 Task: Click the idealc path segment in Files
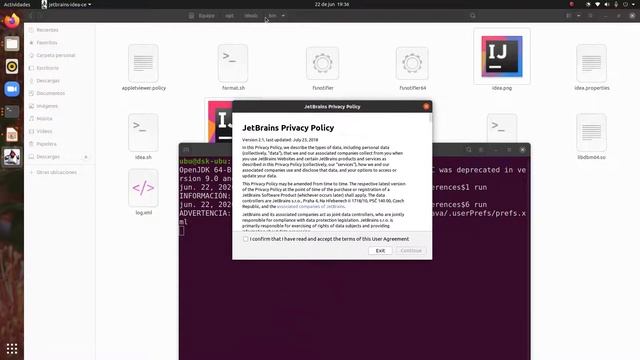[x=251, y=16]
